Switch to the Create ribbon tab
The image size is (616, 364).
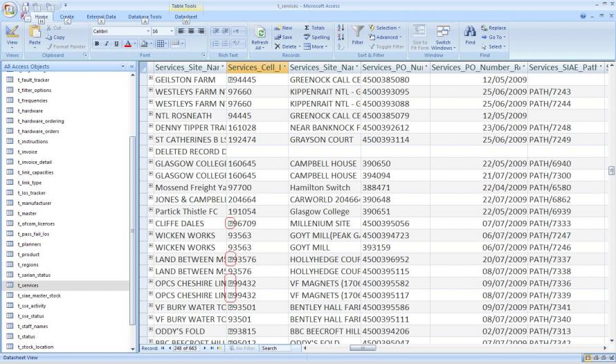(x=67, y=16)
